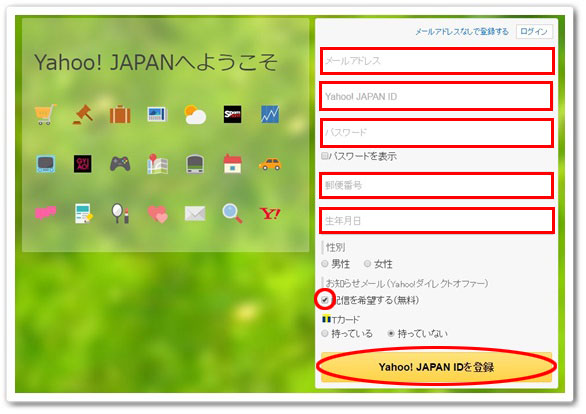
Task: Open the auction gavel icon
Action: 83,114
